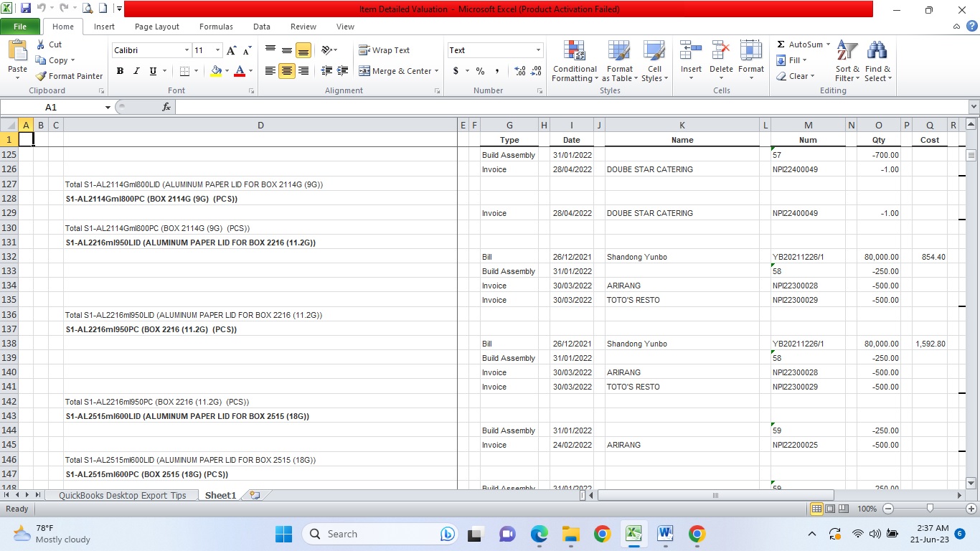The image size is (980, 551).
Task: Select row 132 header
Action: click(x=9, y=257)
